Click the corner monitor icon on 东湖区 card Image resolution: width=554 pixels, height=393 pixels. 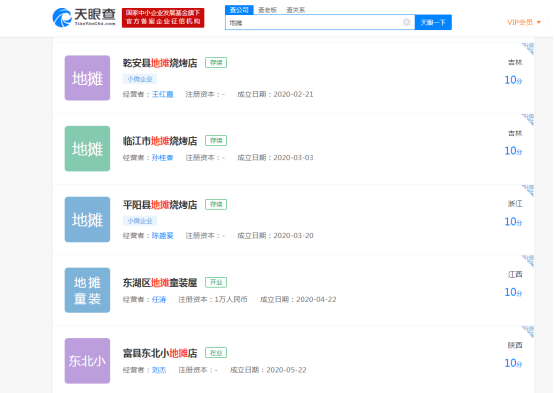coord(528,261)
